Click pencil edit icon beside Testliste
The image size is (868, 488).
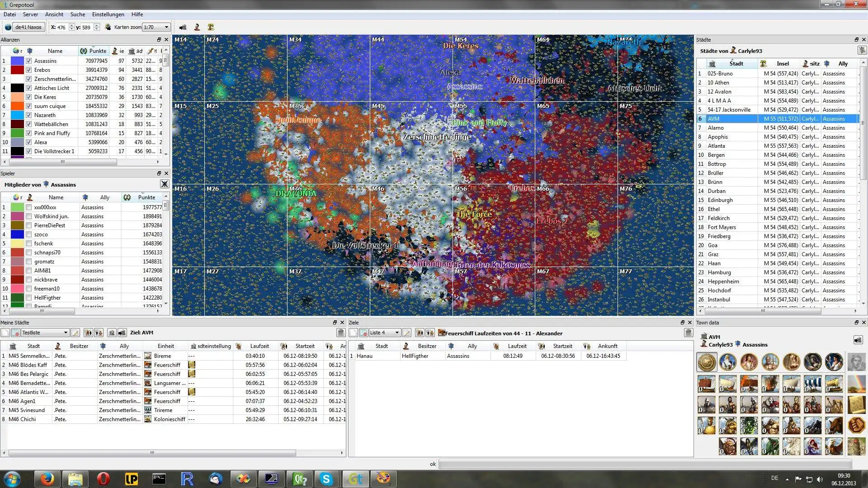pyautogui.click(x=75, y=333)
